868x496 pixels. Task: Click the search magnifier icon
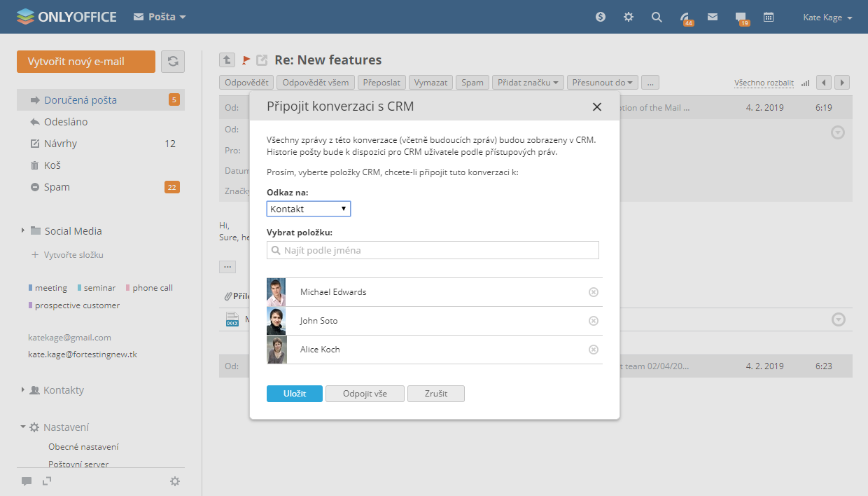click(657, 18)
